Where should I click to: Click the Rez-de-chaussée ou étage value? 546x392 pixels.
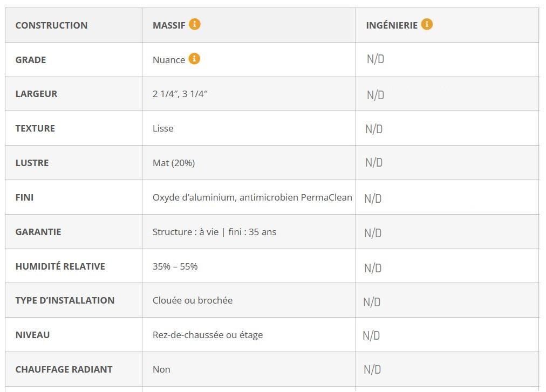tap(208, 335)
